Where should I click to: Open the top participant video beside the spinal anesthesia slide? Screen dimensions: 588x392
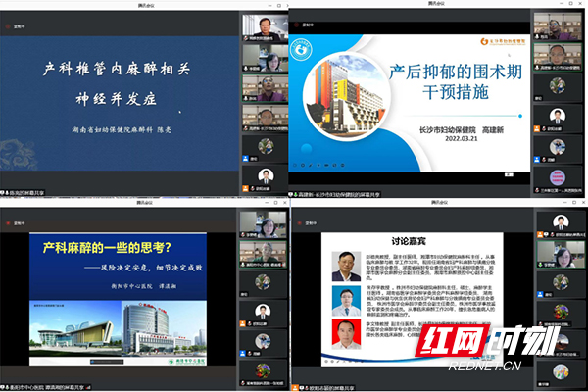point(264,31)
